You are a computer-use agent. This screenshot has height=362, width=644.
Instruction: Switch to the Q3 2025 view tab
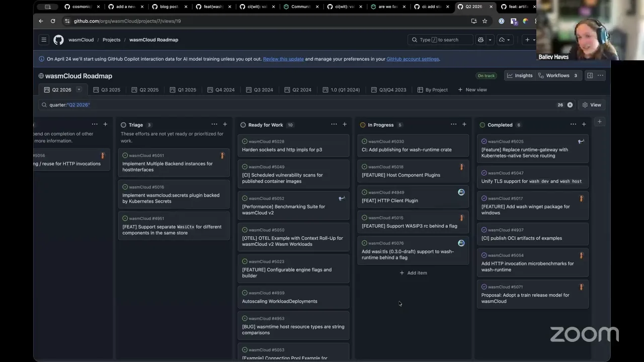pyautogui.click(x=107, y=90)
